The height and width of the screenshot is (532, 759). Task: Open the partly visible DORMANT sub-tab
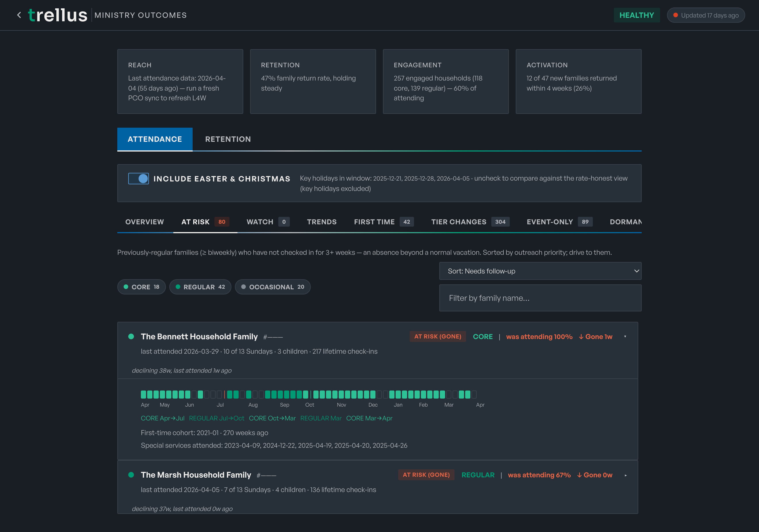[x=625, y=222]
